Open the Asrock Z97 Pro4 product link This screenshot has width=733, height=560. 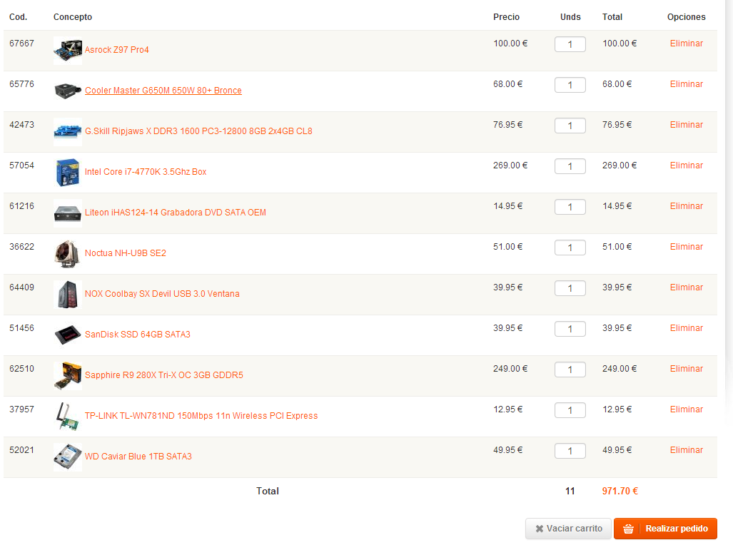pos(117,49)
